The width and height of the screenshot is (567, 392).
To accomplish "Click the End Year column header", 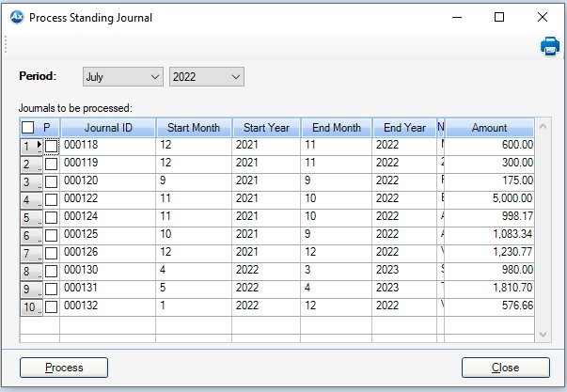I will 404,128.
